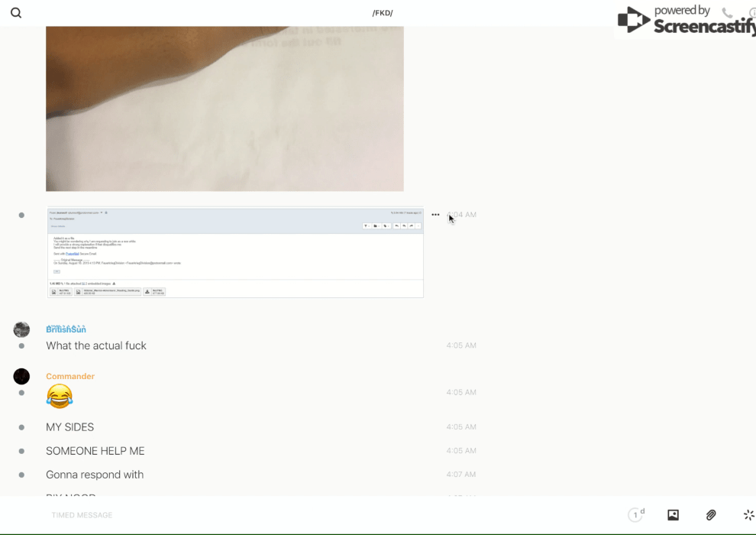Open the email screenshot thumbnail

[x=235, y=252]
